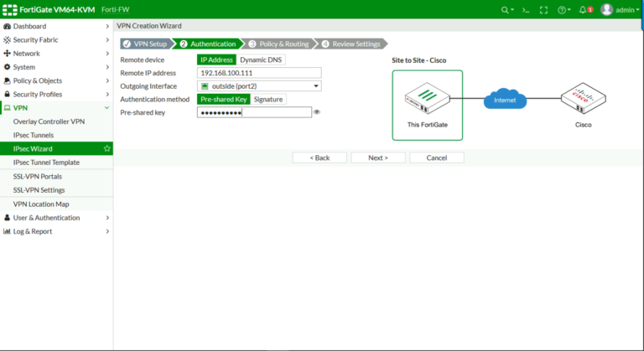The height and width of the screenshot is (351, 644).
Task: Expand the Network menu chevron
Action: pos(107,54)
